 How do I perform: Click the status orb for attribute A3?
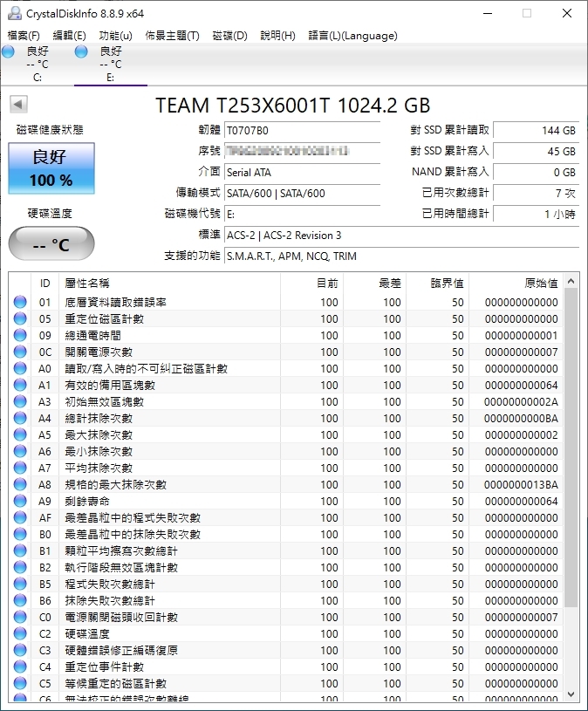[x=20, y=401]
